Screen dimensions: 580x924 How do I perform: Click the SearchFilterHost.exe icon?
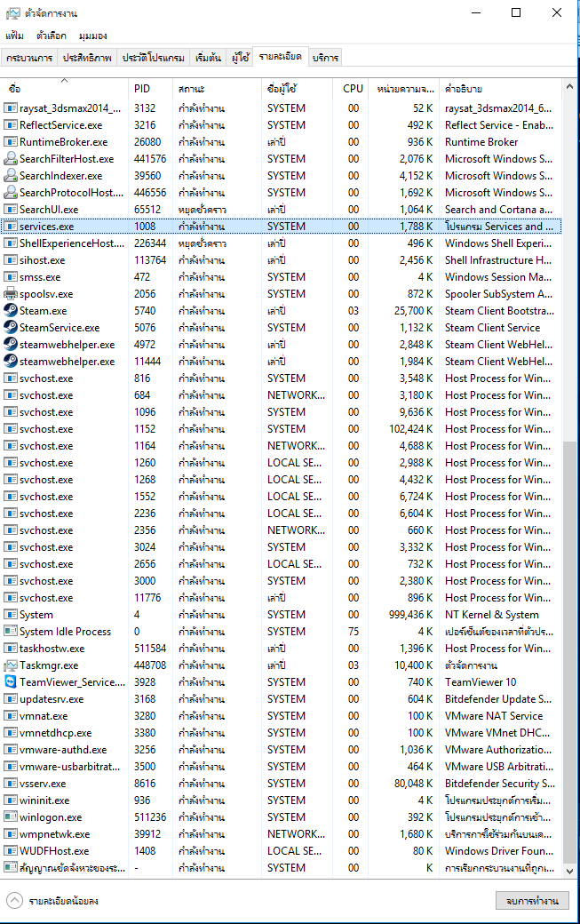11,158
